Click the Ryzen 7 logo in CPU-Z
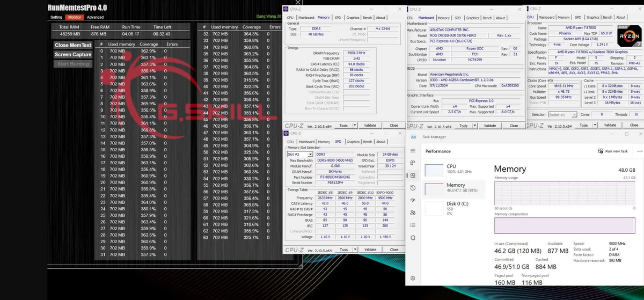Image resolution: width=644 pixels, height=300 pixels. click(628, 35)
